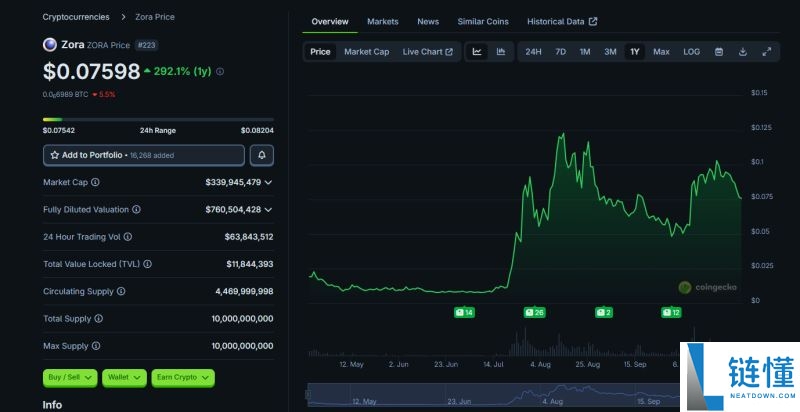Select the 7D time range

pyautogui.click(x=560, y=52)
